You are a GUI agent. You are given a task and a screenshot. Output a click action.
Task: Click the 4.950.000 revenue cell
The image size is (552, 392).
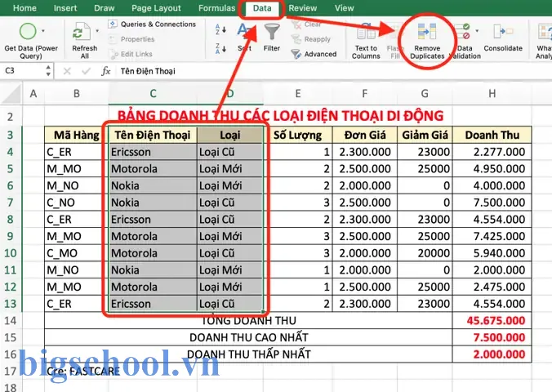(492, 169)
